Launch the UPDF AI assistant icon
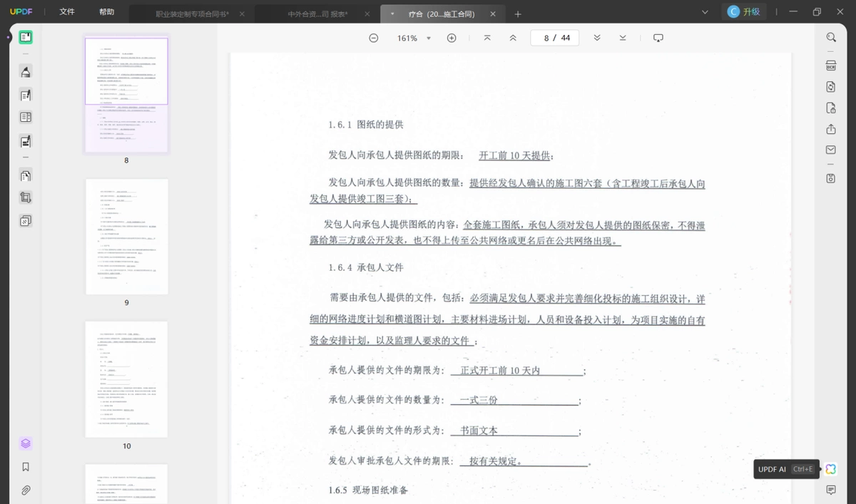This screenshot has height=504, width=856. click(831, 469)
